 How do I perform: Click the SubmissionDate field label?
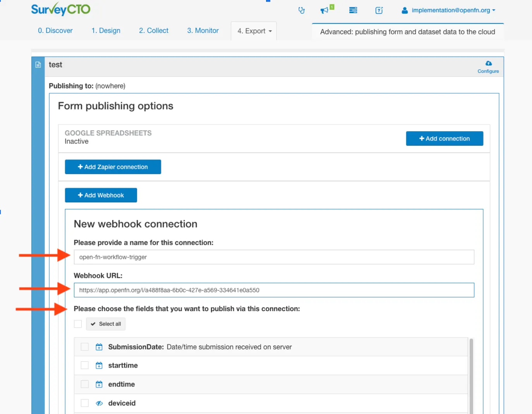[136, 347]
